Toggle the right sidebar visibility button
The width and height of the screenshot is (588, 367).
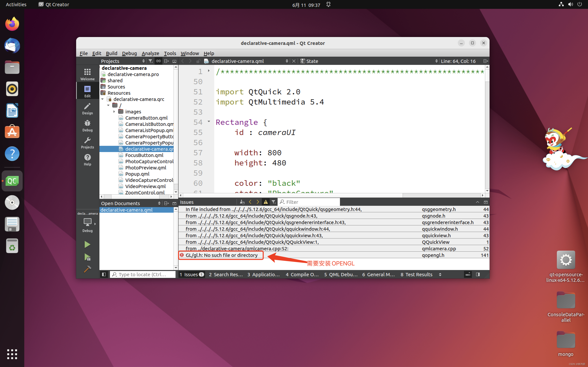pyautogui.click(x=478, y=275)
